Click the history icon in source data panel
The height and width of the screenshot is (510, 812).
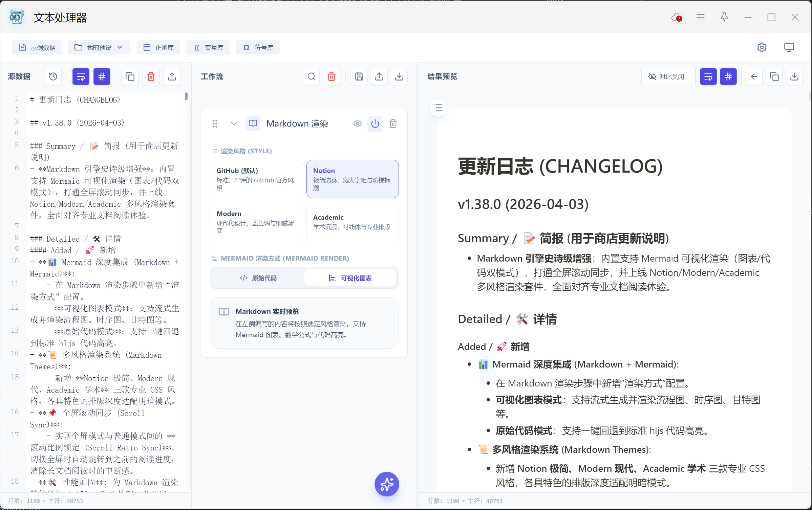click(53, 76)
